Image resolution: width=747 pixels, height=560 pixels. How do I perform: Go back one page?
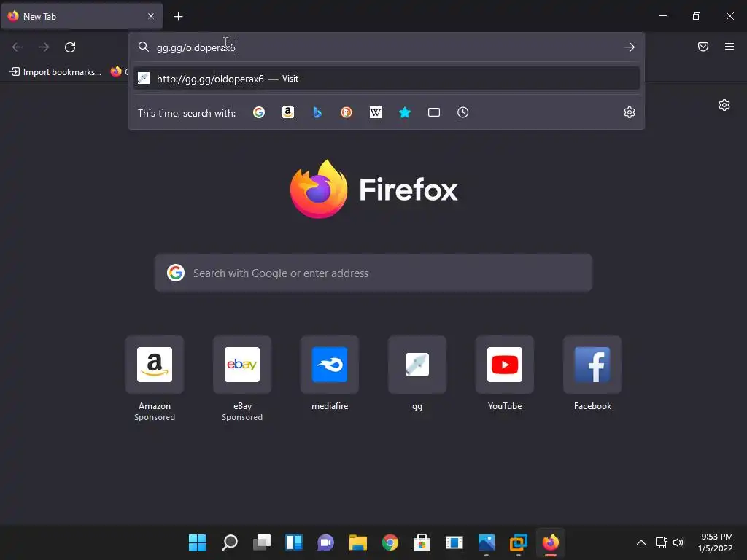[x=18, y=47]
